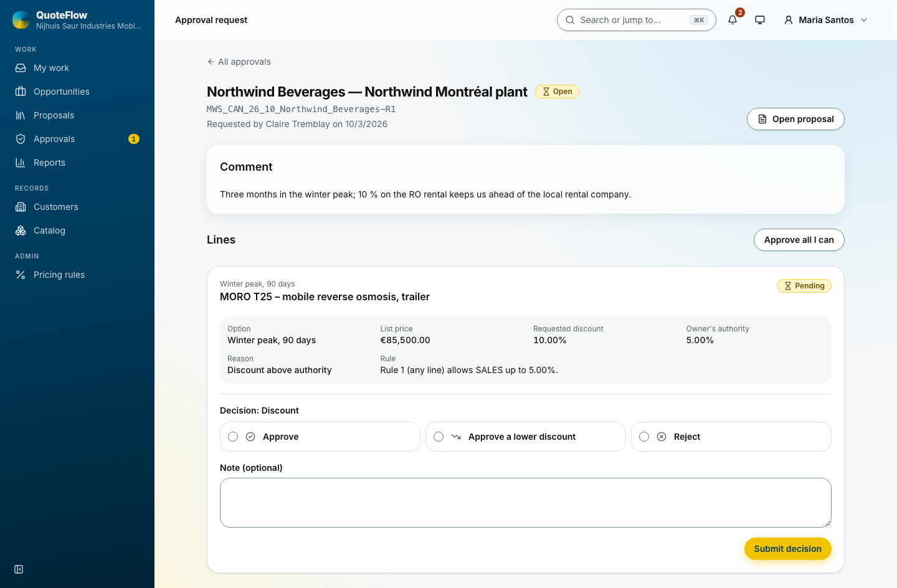Click requested discount value 10.00%

[x=550, y=340]
